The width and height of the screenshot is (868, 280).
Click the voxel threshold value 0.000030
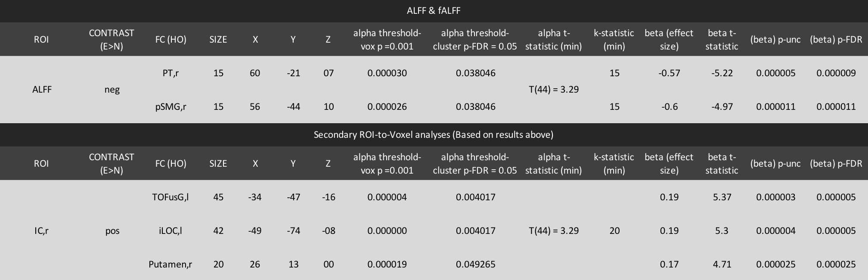click(387, 73)
